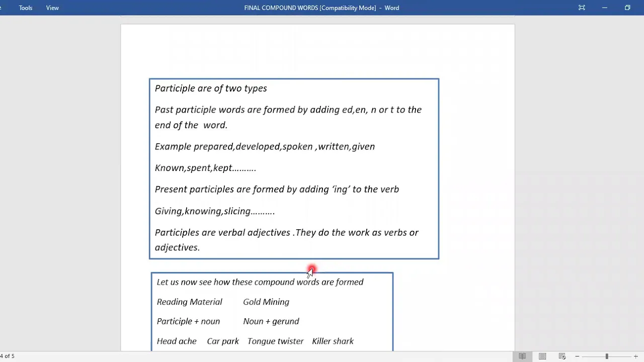644x362 pixels.
Task: Click the words 'Gold Mining'
Action: pyautogui.click(x=266, y=302)
